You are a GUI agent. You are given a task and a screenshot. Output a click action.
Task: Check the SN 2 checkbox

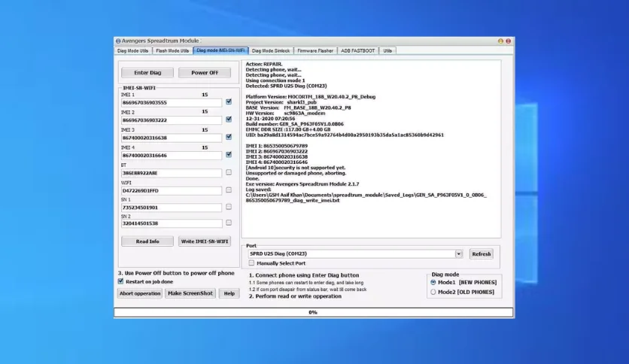pos(229,223)
